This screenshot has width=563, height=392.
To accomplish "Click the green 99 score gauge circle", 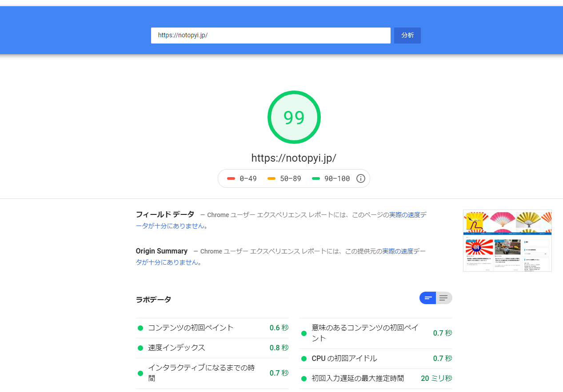I will point(294,118).
